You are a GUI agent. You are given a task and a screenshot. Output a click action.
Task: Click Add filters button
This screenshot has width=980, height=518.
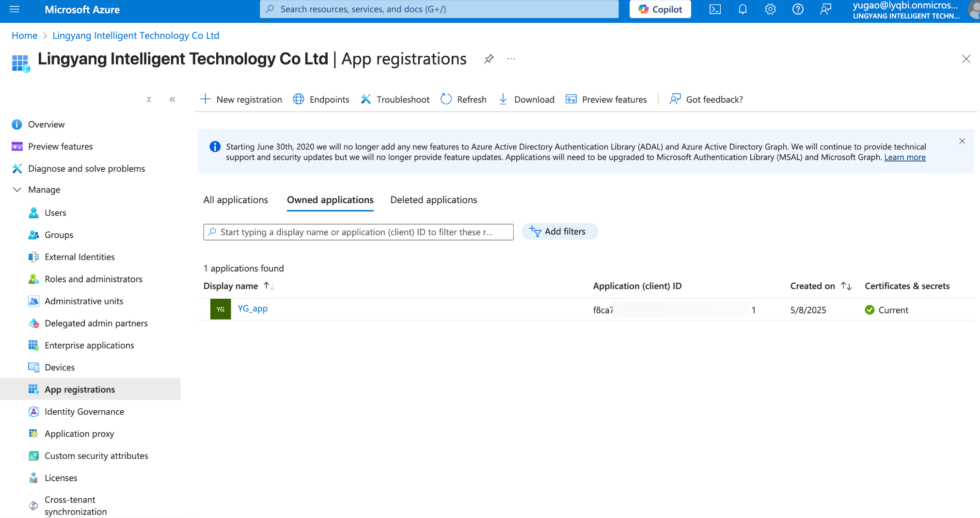560,231
